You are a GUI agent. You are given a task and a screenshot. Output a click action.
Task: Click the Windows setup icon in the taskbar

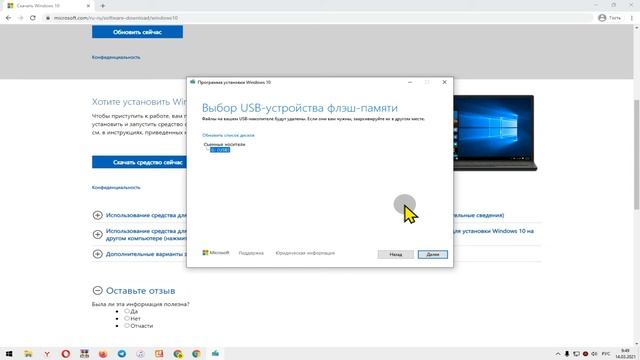[x=215, y=354]
